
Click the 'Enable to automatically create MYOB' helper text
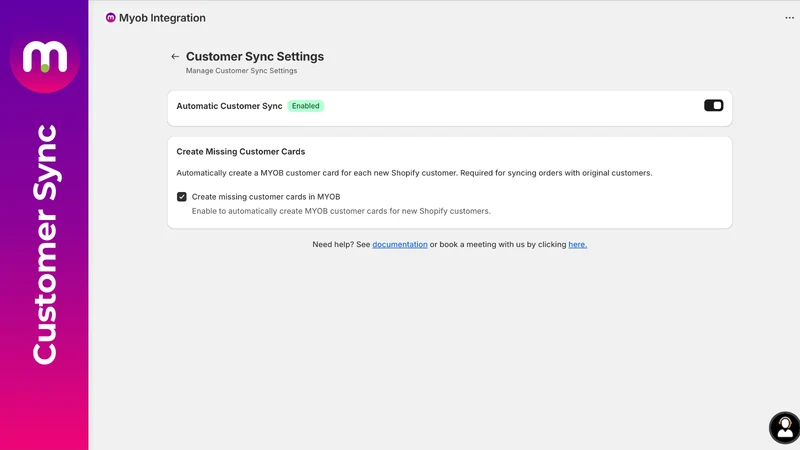tap(341, 211)
